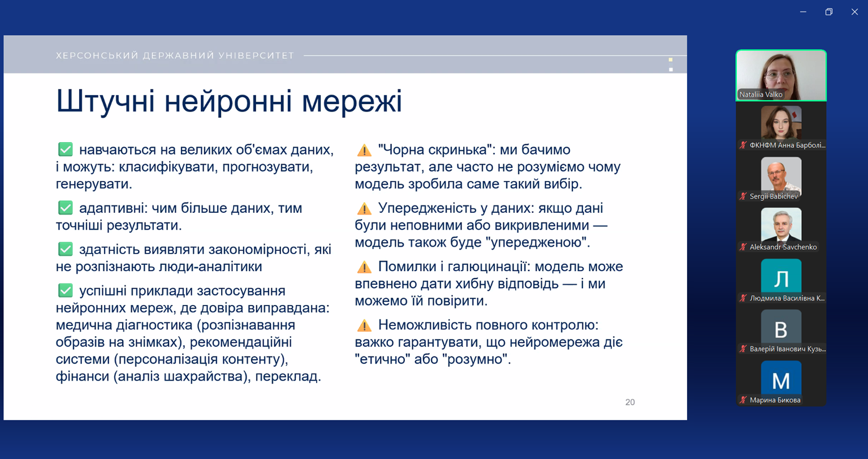868x459 pixels.
Task: Click muted microphone icon next to Людмила Василівна
Action: (743, 298)
